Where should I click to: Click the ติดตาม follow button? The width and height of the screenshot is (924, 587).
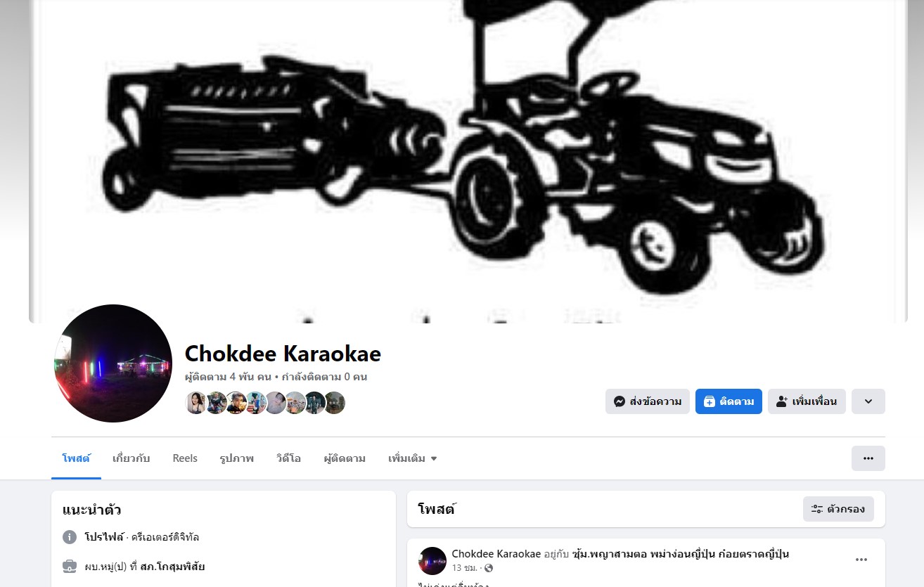[729, 401]
